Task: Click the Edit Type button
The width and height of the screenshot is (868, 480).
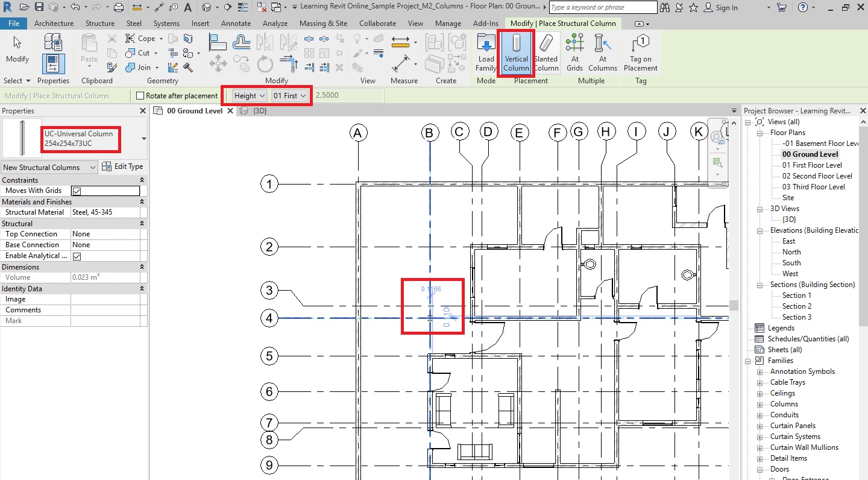Action: [123, 167]
